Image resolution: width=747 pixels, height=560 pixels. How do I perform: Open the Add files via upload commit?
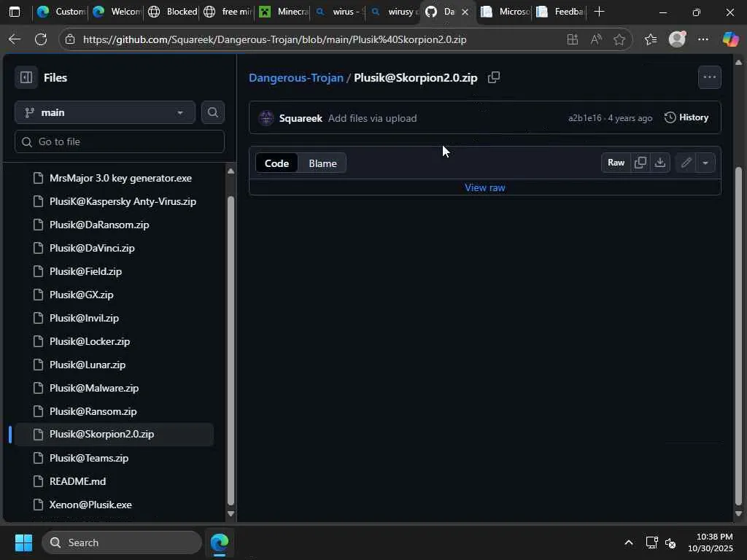(372, 118)
